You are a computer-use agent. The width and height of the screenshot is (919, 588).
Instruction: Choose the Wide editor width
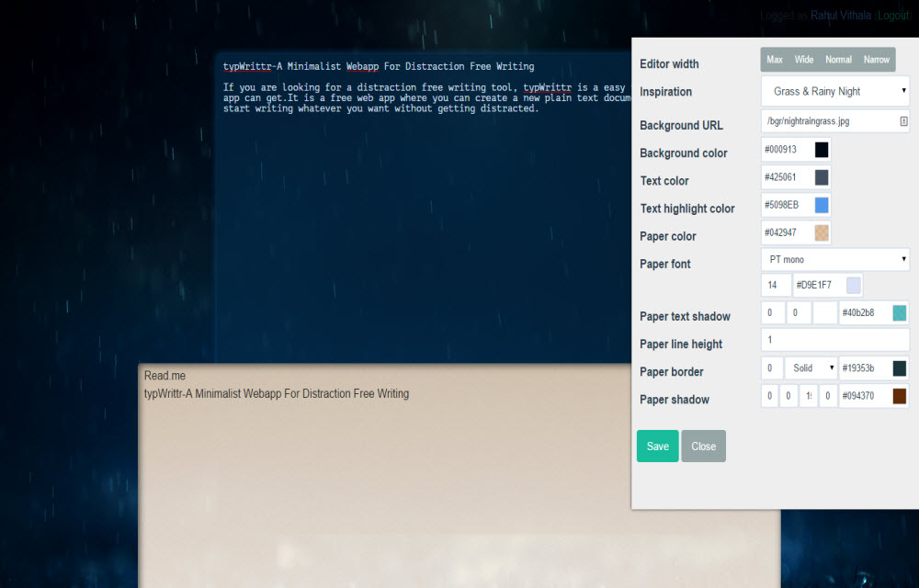click(803, 60)
